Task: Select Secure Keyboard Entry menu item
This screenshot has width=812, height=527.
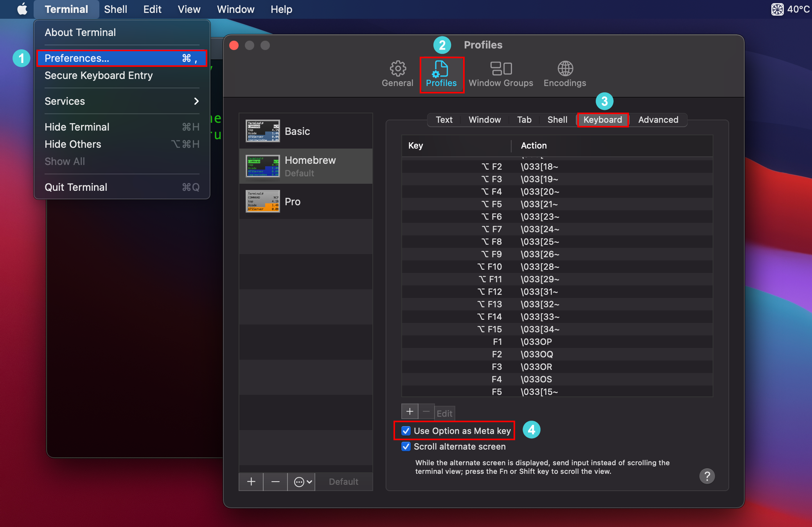Action: tap(99, 75)
